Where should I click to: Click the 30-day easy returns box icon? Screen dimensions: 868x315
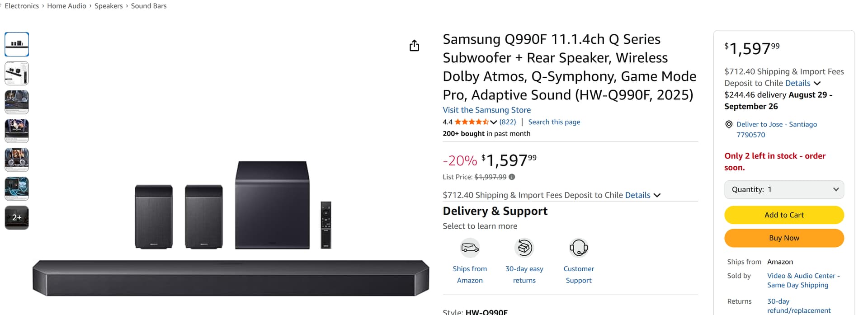pyautogui.click(x=524, y=248)
